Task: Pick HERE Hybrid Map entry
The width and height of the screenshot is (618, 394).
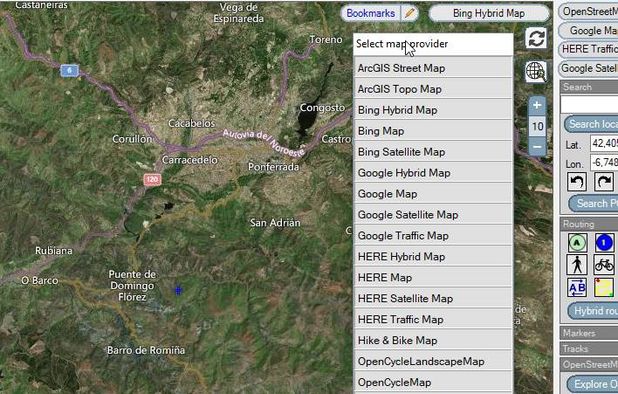Action: 433,256
